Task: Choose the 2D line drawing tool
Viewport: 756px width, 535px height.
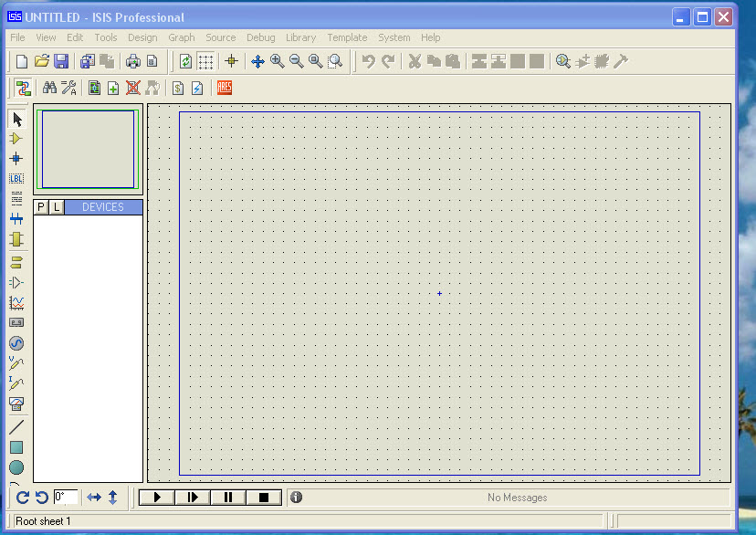Action: (16, 427)
